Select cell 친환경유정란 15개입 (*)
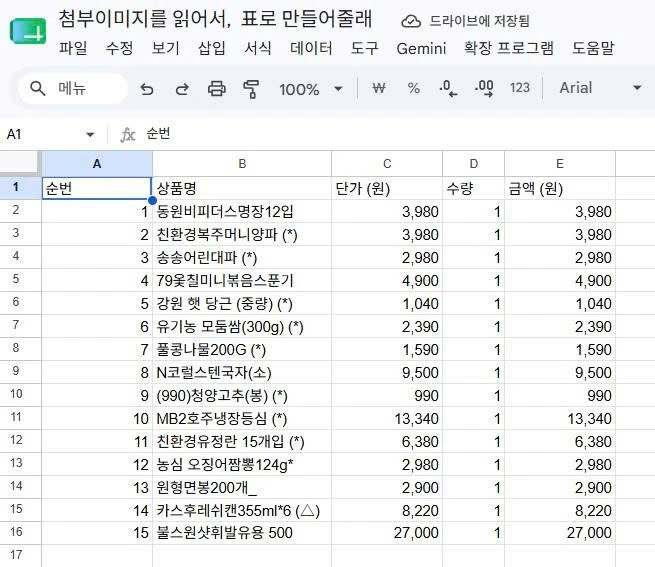This screenshot has height=567, width=655. coord(242,441)
